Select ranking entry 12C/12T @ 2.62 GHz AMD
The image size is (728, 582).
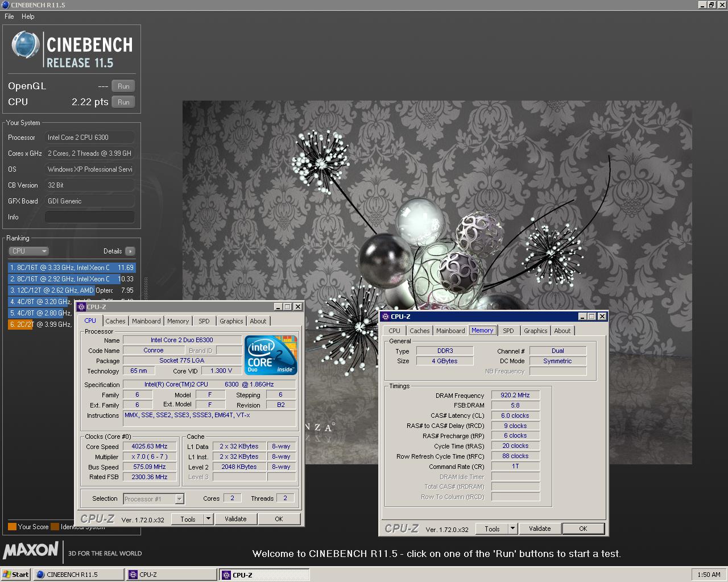coord(72,290)
